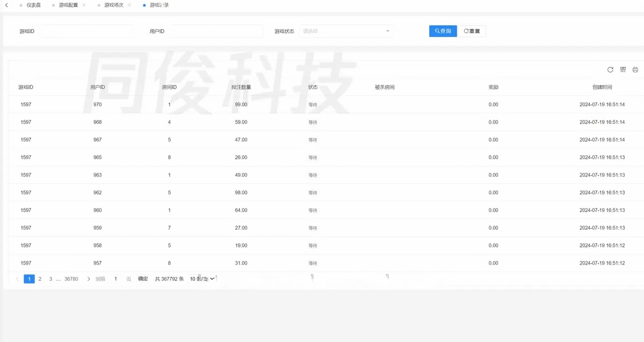Click the previous page arrow in pagination

click(x=17, y=279)
